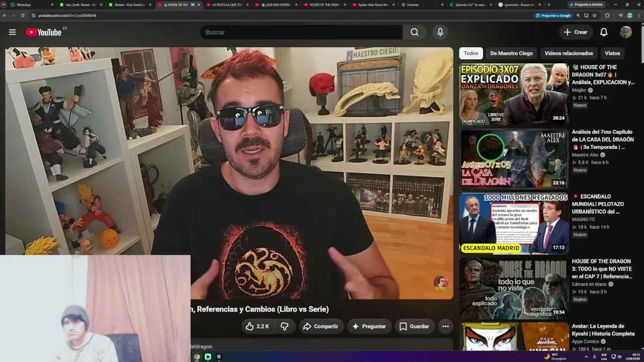Show hidden system tray icons
The height and width of the screenshot is (362, 644).
click(586, 356)
